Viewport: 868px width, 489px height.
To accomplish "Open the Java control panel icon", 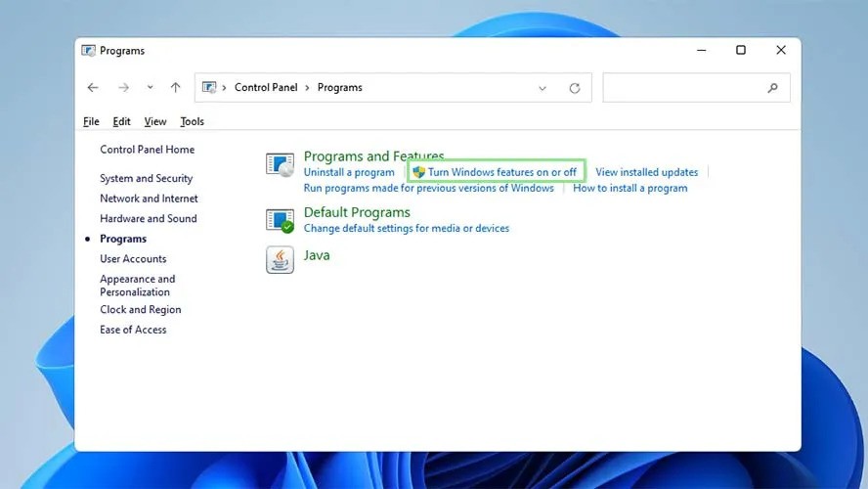I will pos(280,259).
